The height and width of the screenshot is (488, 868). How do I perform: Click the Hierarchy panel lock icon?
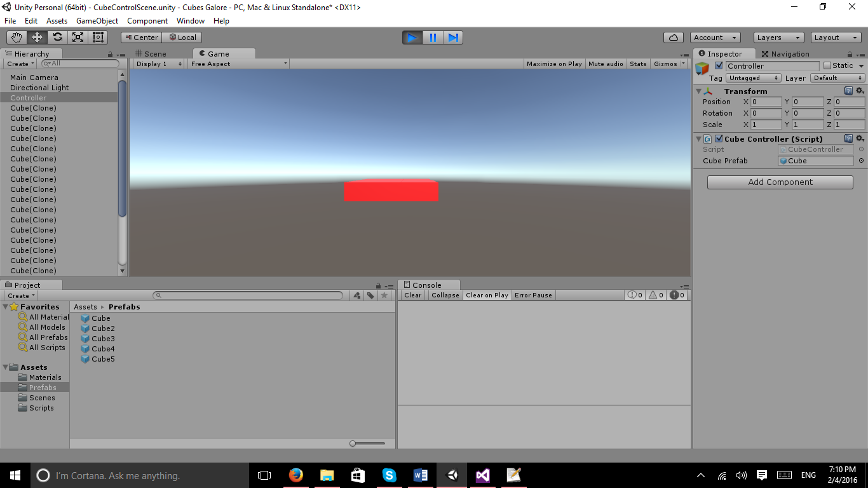111,55
